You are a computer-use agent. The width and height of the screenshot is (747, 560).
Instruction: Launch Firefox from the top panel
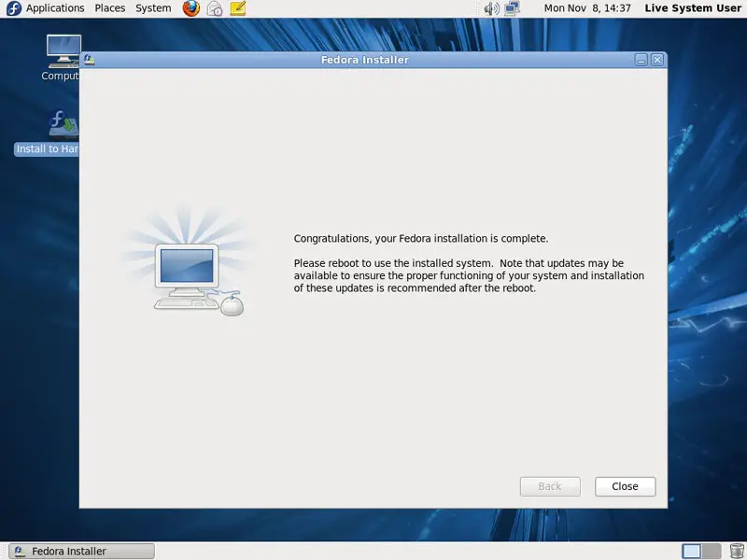(191, 8)
